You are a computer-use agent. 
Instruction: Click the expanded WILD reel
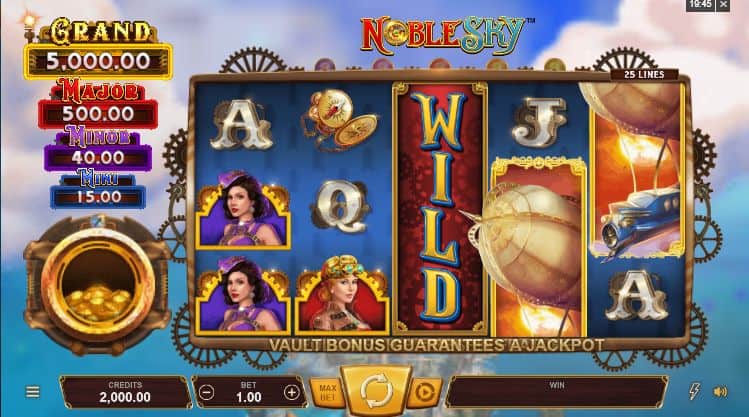coord(439,208)
